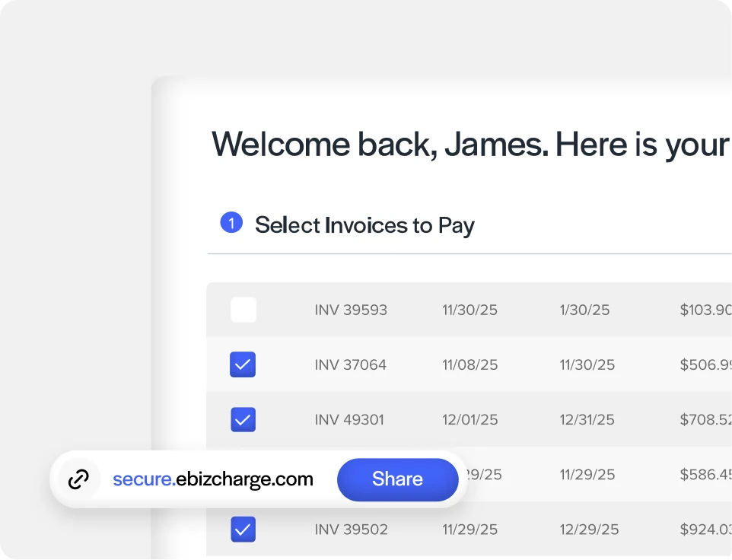Viewport: 732px width, 560px height.
Task: Uncheck the INV 37064 checkbox
Action: 243,364
